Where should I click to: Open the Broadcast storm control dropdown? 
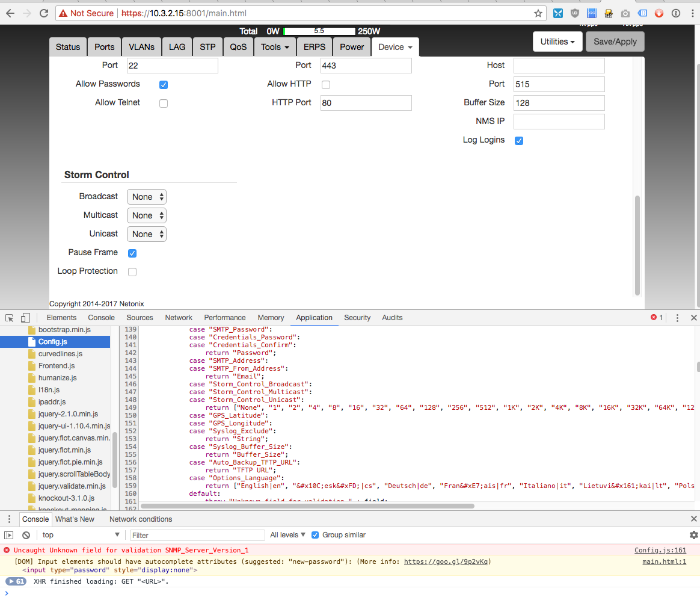tap(146, 197)
